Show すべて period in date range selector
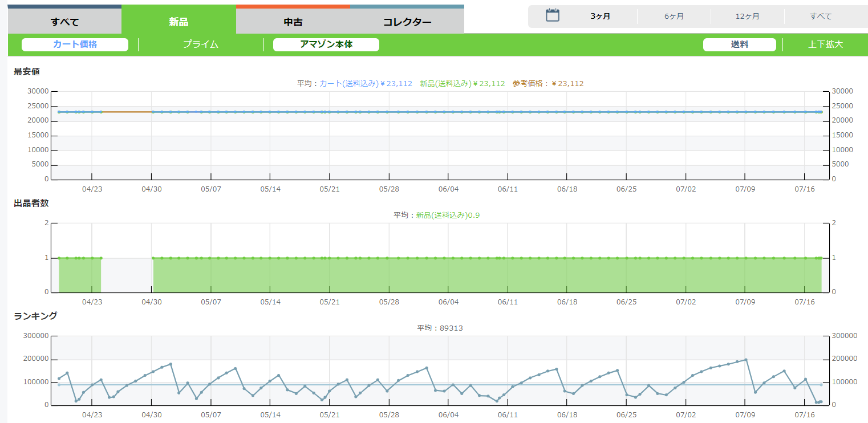The image size is (868, 423). point(821,17)
